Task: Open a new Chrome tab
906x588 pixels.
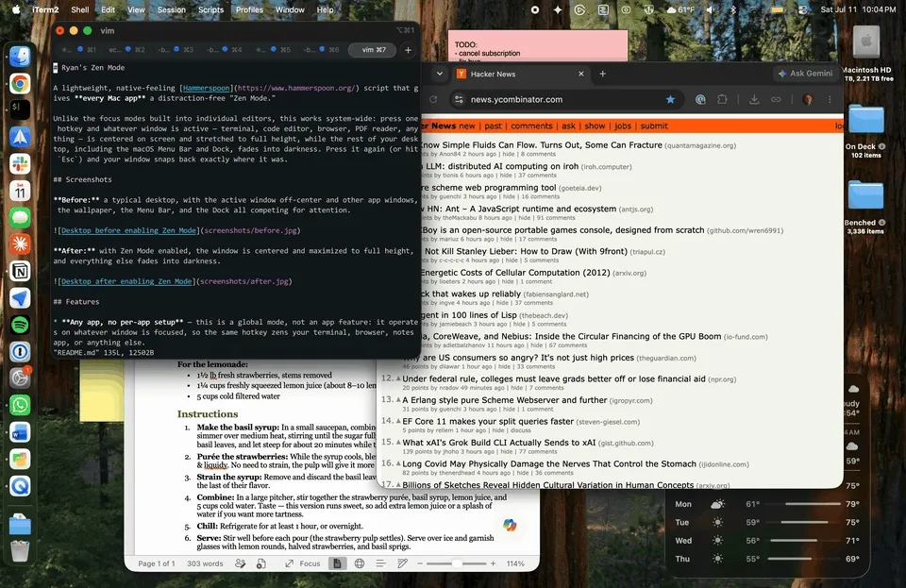Action: (603, 74)
